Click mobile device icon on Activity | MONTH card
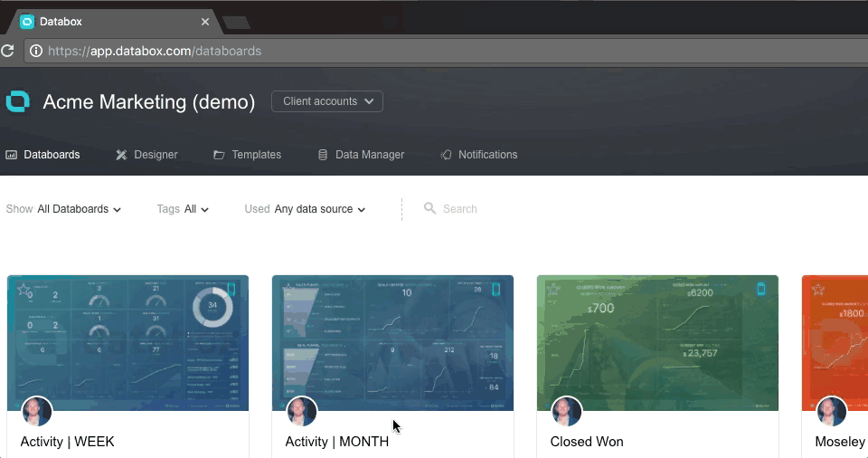The image size is (868, 458). point(496,290)
